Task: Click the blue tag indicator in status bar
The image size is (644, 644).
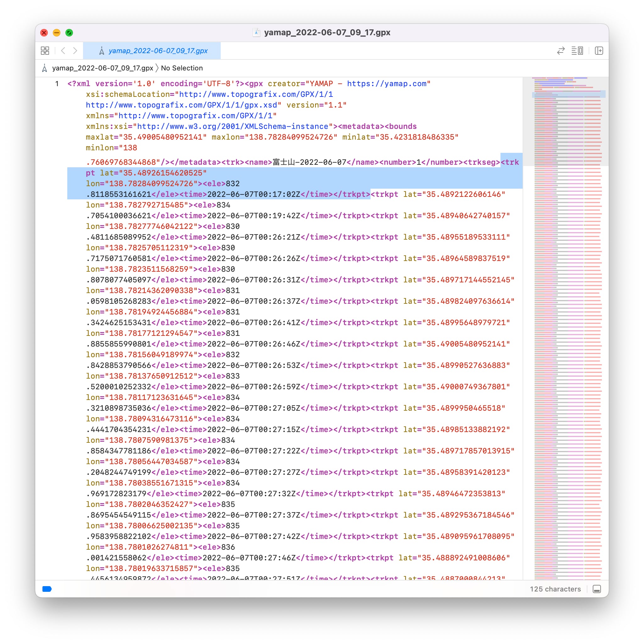Action: point(47,589)
